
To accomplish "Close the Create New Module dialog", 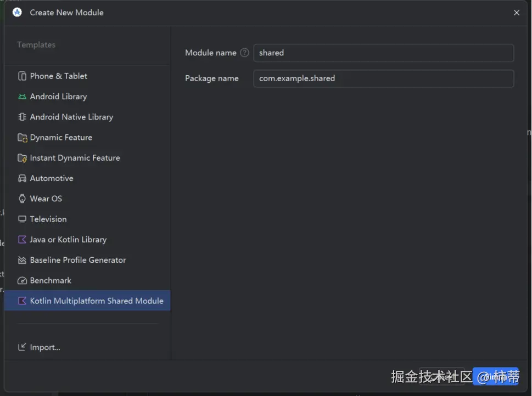I will tap(517, 13).
